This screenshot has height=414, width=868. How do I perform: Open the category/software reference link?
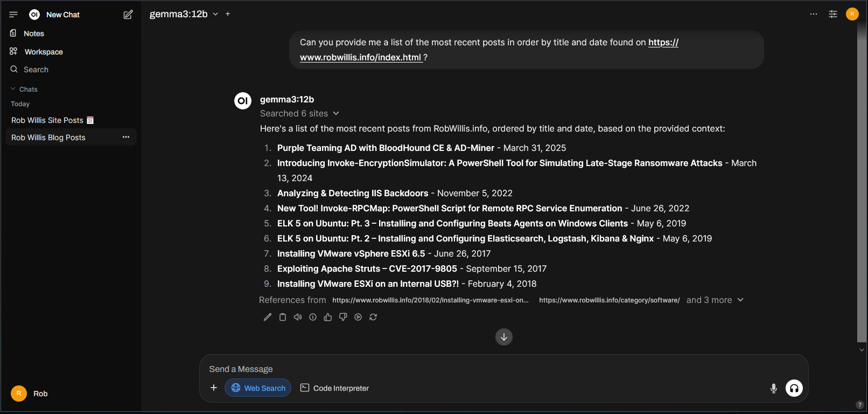click(x=610, y=300)
